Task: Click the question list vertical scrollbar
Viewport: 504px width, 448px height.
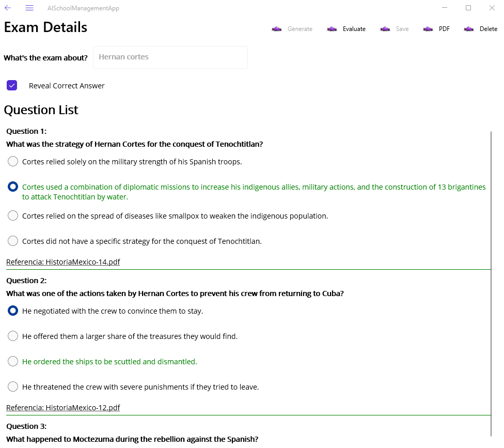Action: click(491, 283)
